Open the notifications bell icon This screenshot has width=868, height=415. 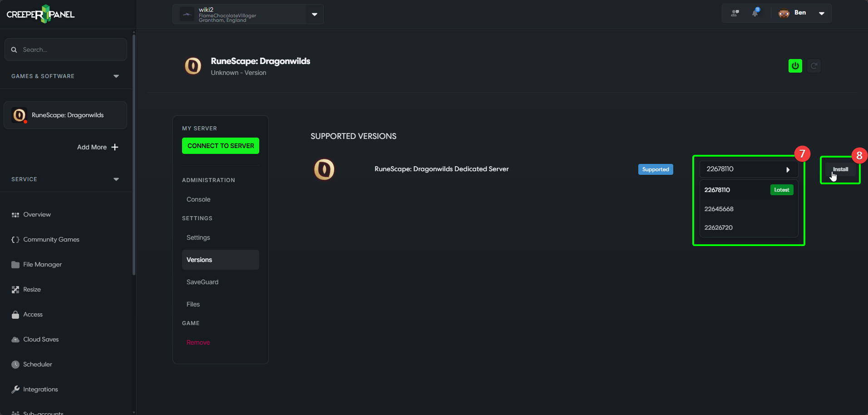755,13
